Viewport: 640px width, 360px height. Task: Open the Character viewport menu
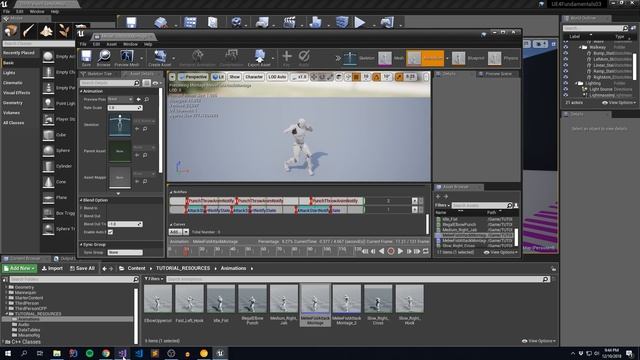tap(254, 76)
